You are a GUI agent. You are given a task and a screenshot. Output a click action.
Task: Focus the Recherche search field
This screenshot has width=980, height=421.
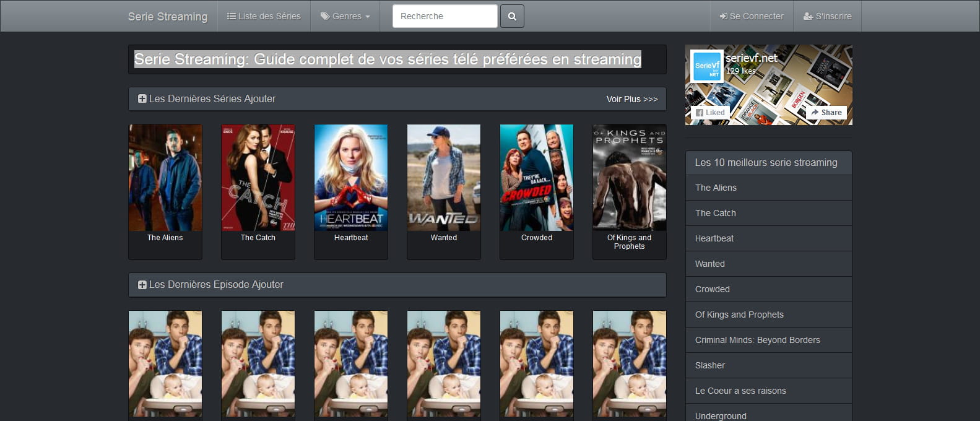445,16
